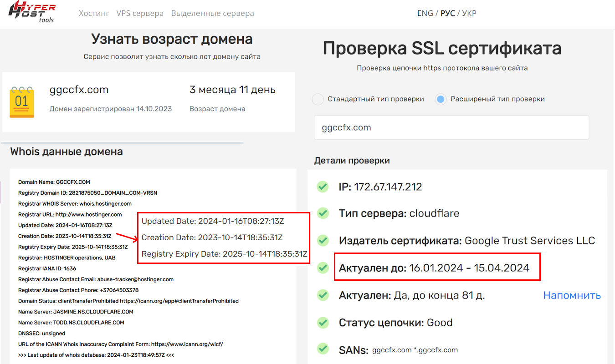
Task: Click the Whois данные домена heading
Action: coord(67,152)
